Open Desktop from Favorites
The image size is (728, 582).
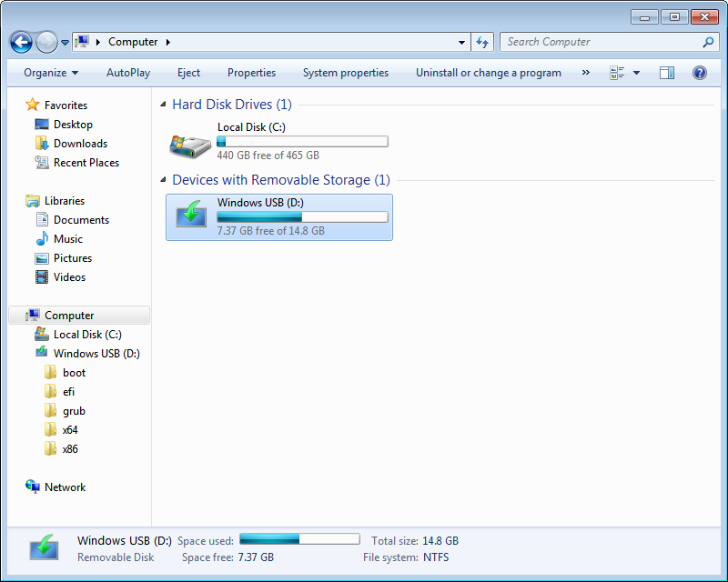(x=73, y=125)
